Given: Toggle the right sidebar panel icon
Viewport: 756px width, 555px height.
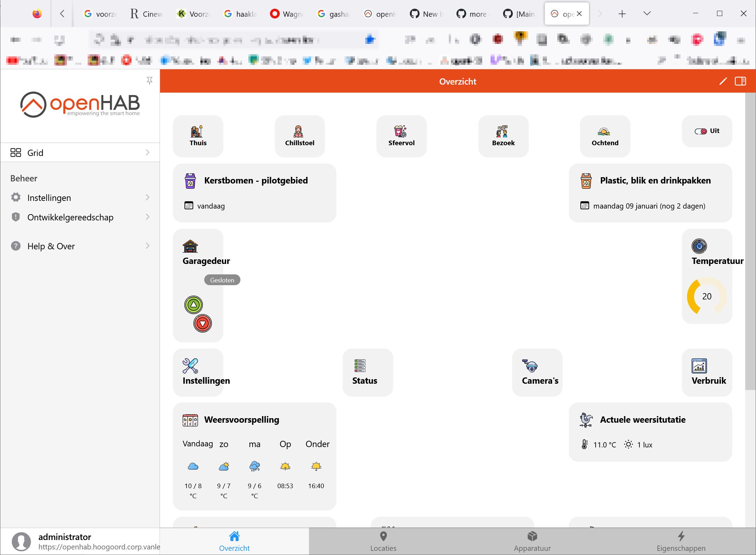Looking at the screenshot, I should click(740, 81).
